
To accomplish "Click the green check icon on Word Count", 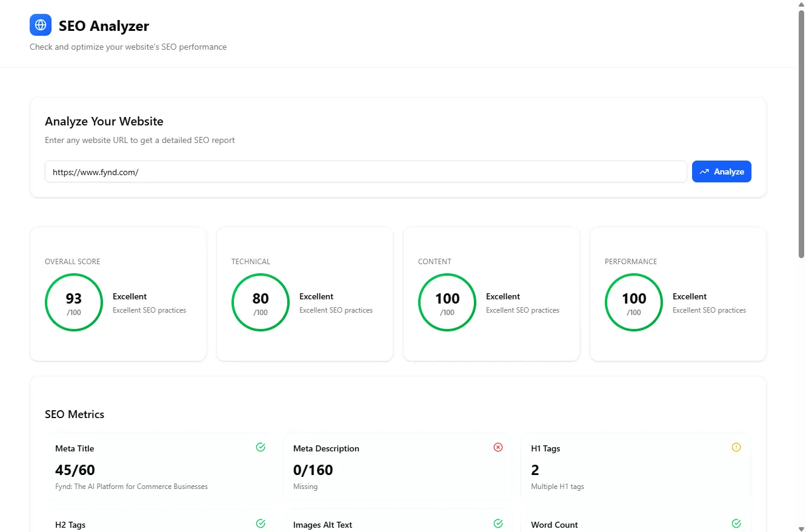I will tap(736, 524).
